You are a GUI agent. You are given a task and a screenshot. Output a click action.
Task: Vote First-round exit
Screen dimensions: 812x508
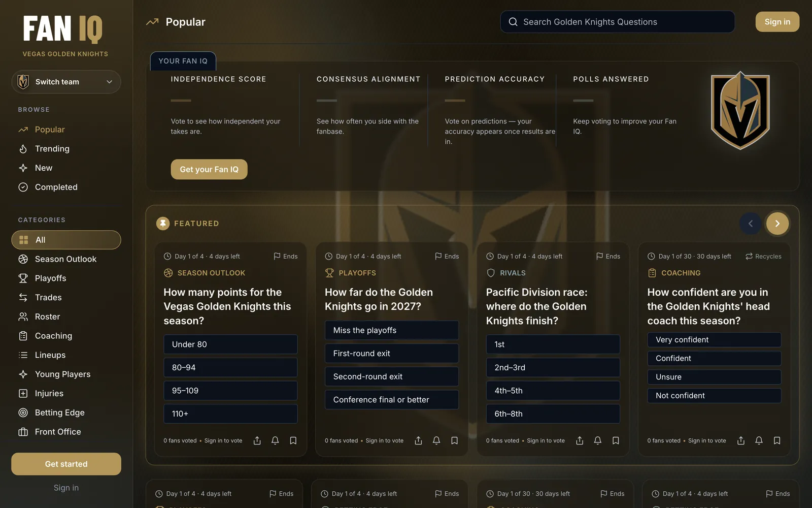pyautogui.click(x=392, y=354)
